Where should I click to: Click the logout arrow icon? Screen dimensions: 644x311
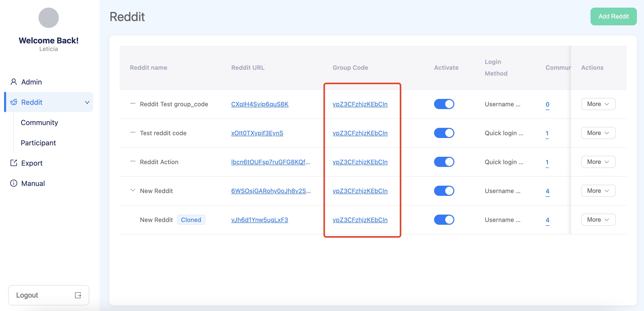pos(78,295)
